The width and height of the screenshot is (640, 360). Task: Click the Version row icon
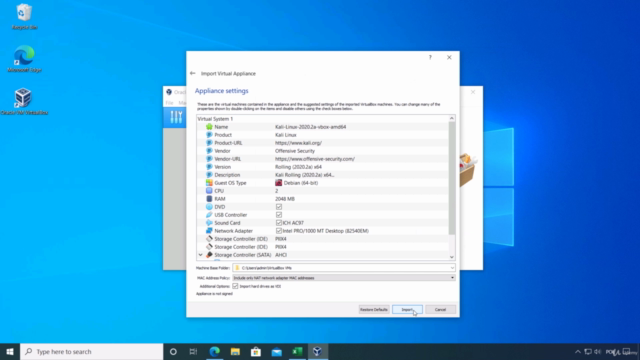[209, 167]
